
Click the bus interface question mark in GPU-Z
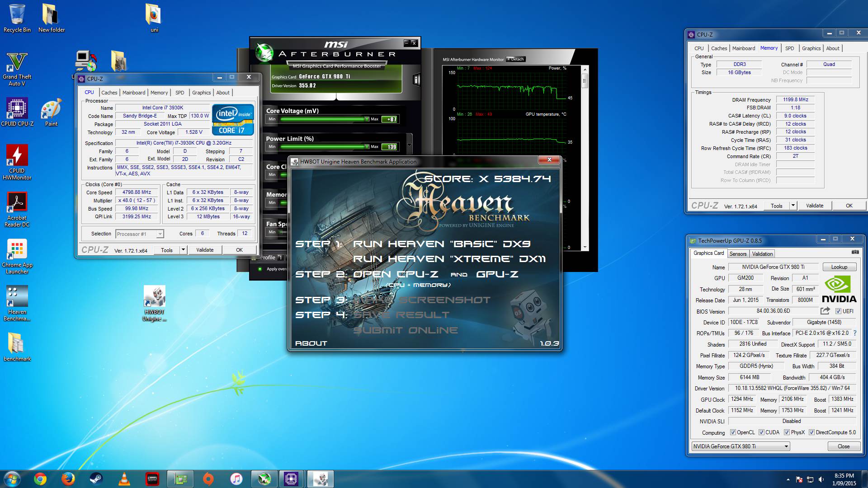[855, 333]
